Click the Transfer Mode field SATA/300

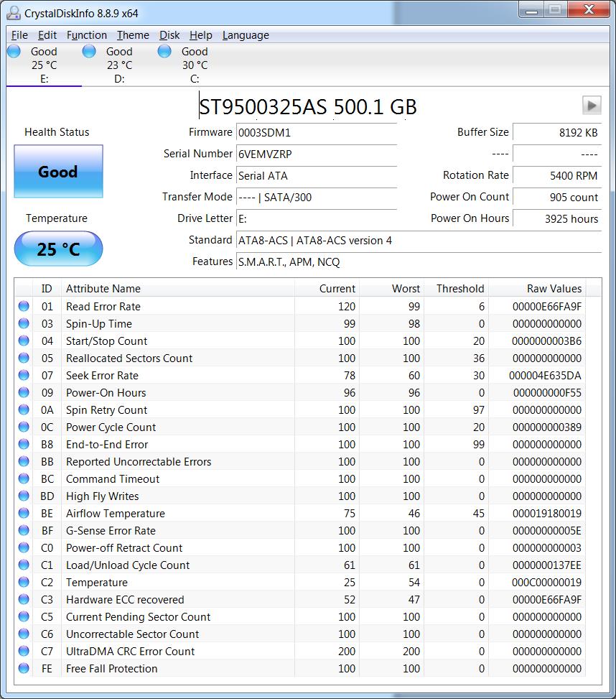click(x=316, y=197)
